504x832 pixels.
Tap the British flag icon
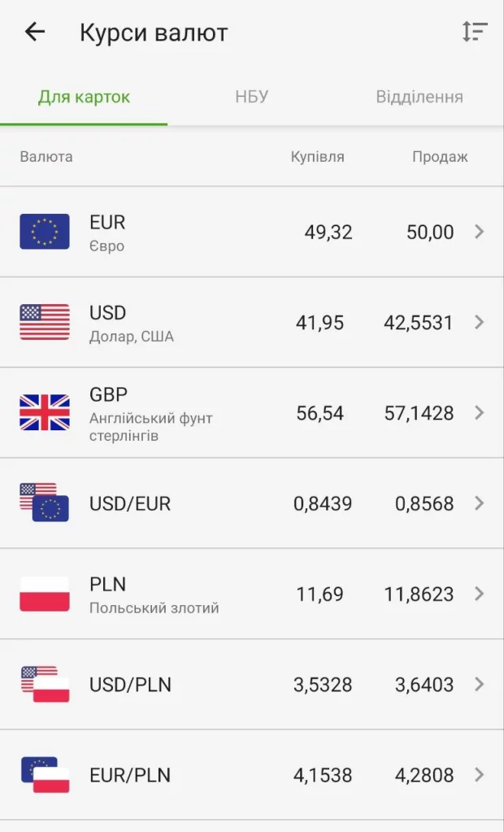(x=45, y=412)
